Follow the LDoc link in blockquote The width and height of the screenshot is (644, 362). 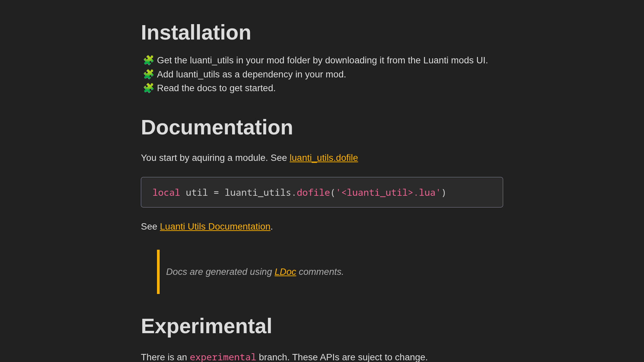(x=285, y=272)
